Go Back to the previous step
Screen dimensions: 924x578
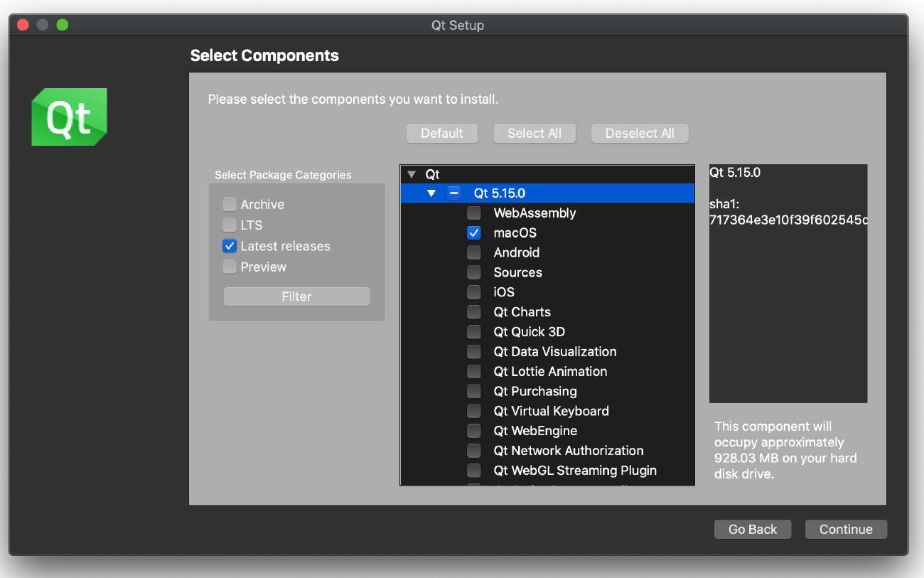tap(753, 530)
